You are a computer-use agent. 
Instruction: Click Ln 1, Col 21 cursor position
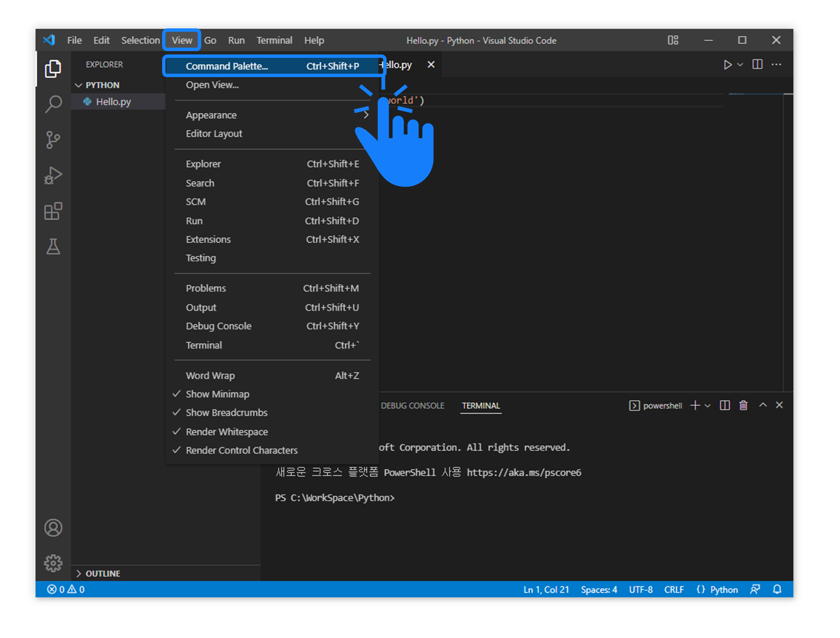546,589
